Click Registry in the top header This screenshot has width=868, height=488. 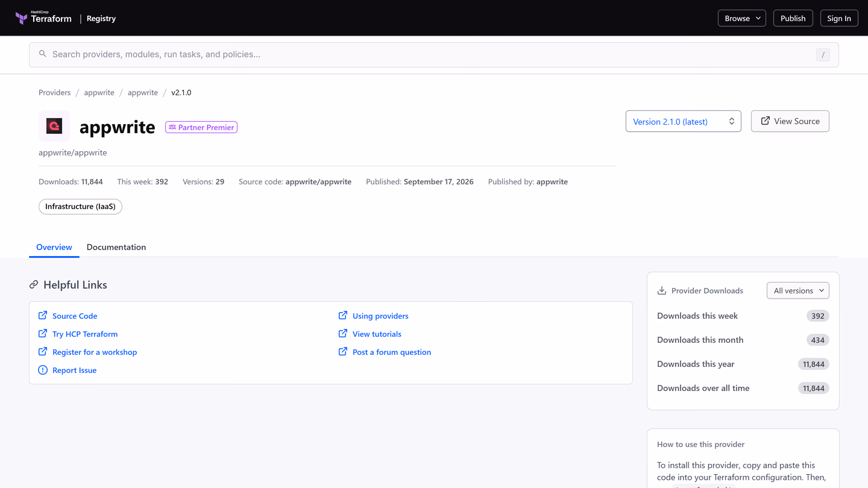click(101, 19)
